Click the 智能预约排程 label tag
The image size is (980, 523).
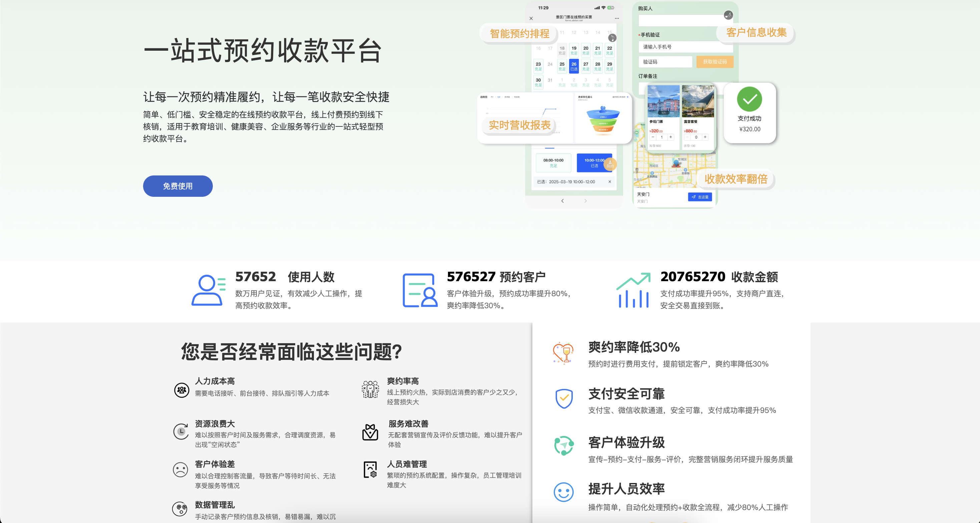tap(519, 34)
